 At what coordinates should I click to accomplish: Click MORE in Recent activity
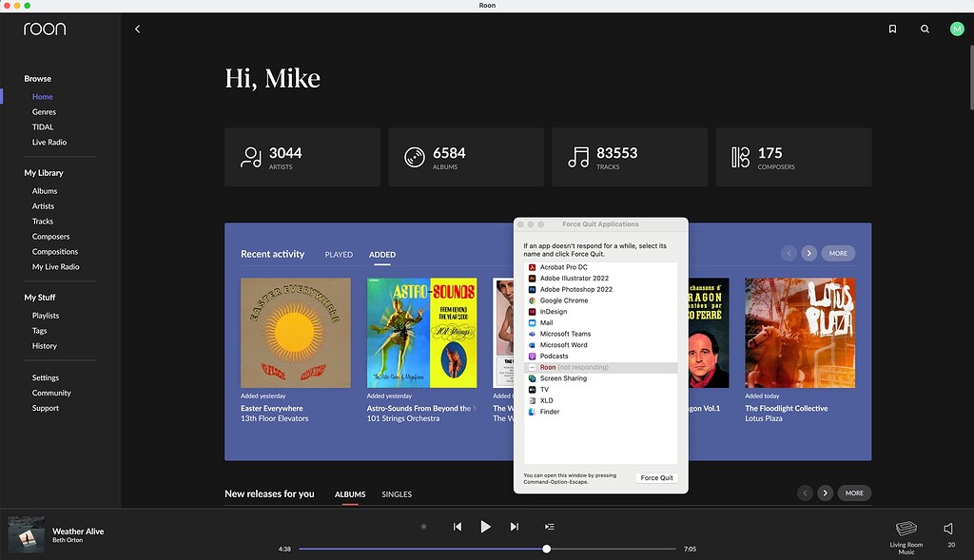tap(838, 253)
